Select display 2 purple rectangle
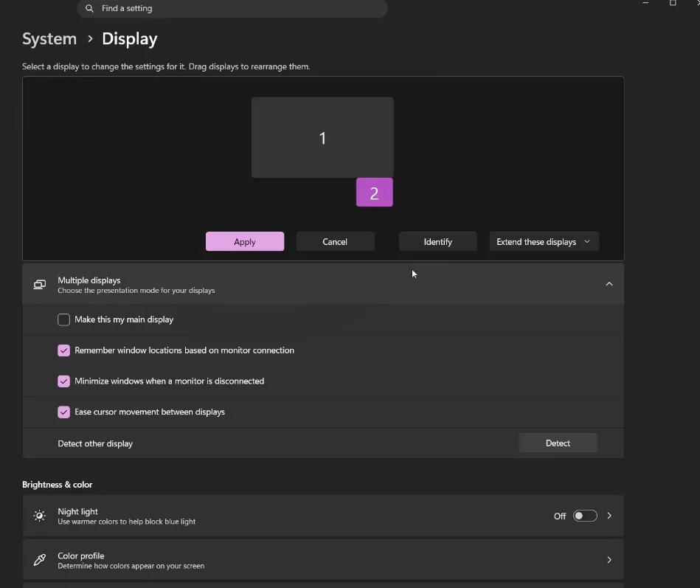The height and width of the screenshot is (588, 700). pyautogui.click(x=374, y=193)
